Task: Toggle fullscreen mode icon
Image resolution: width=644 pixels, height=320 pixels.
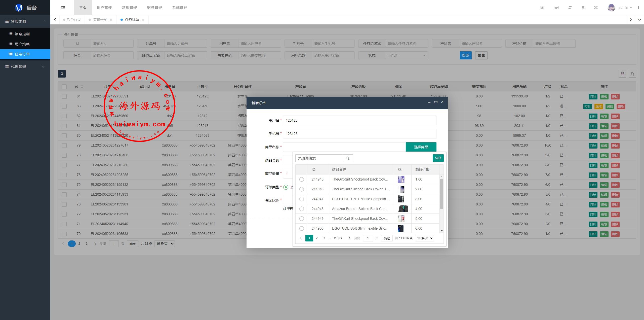Action: click(x=596, y=8)
